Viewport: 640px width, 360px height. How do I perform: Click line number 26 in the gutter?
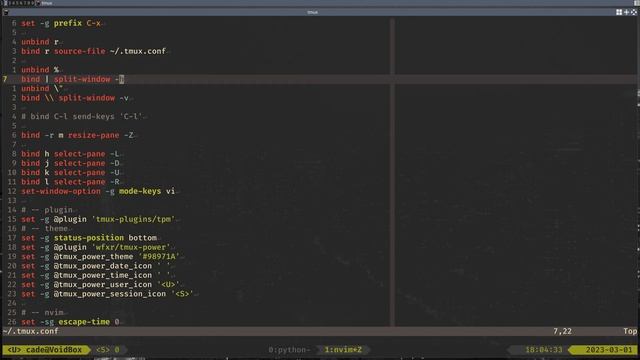pos(12,322)
